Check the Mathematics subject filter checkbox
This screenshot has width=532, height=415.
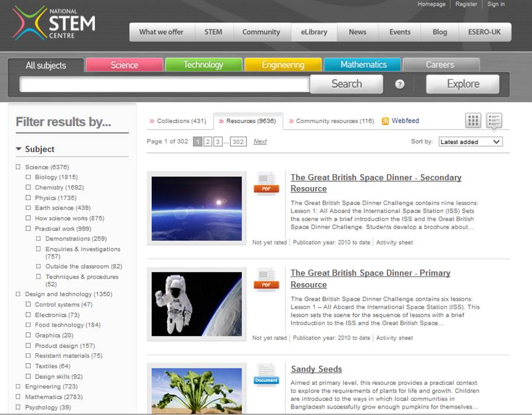(x=18, y=397)
